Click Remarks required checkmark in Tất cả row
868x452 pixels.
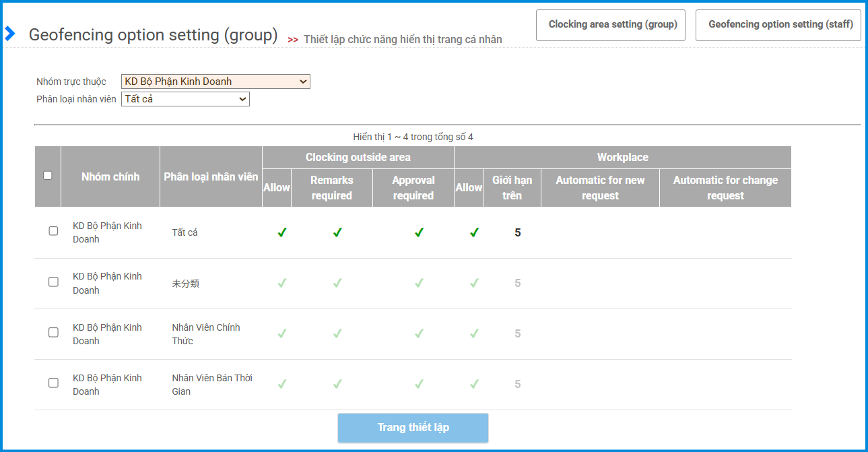tap(337, 232)
